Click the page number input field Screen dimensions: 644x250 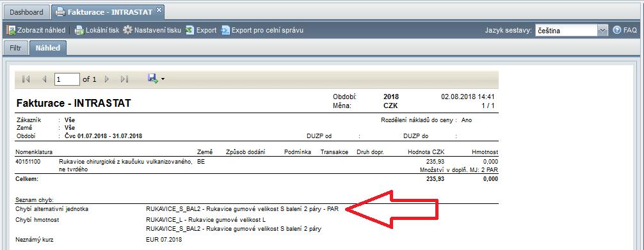point(67,79)
